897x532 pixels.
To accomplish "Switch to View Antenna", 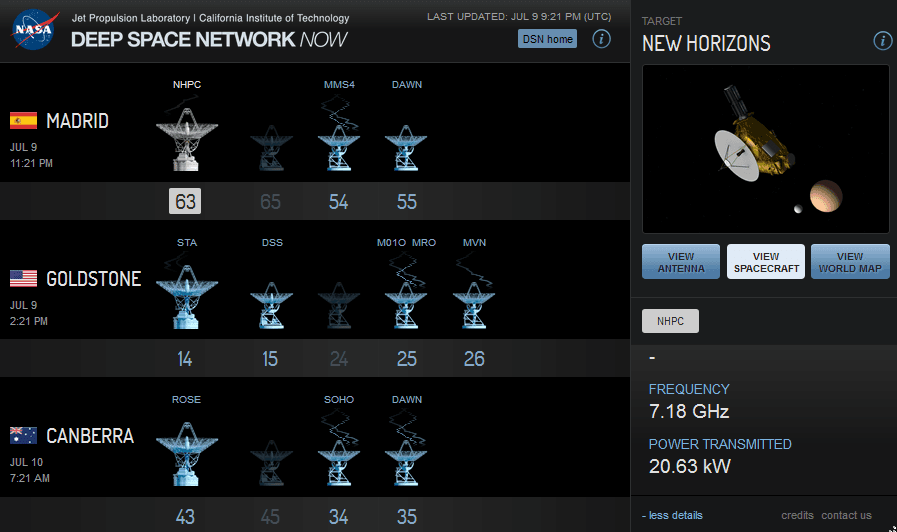I will pyautogui.click(x=681, y=262).
